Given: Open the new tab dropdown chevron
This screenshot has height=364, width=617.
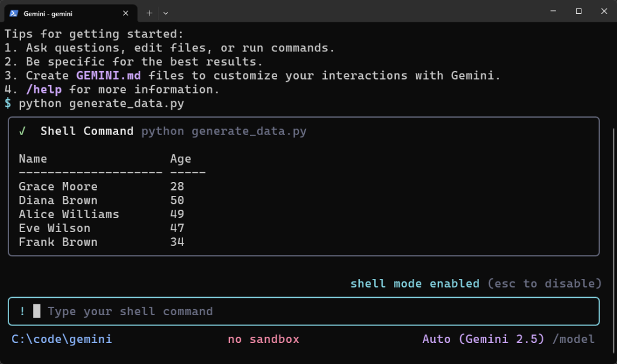Looking at the screenshot, I should 165,13.
